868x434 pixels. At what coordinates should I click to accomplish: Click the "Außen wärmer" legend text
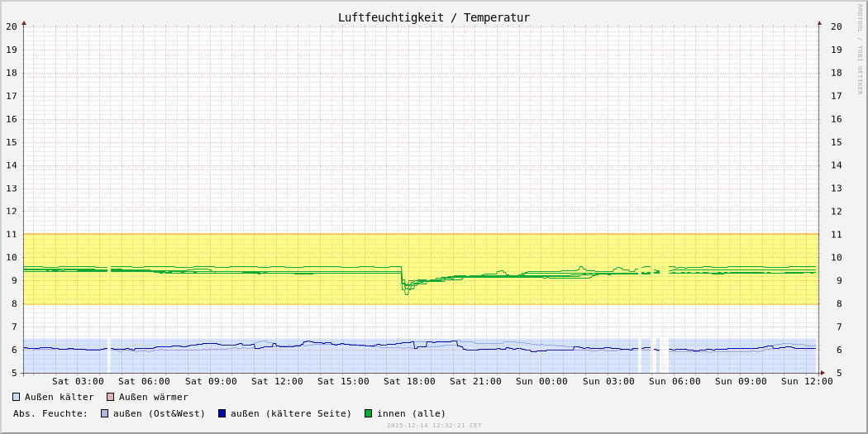pyautogui.click(x=153, y=397)
